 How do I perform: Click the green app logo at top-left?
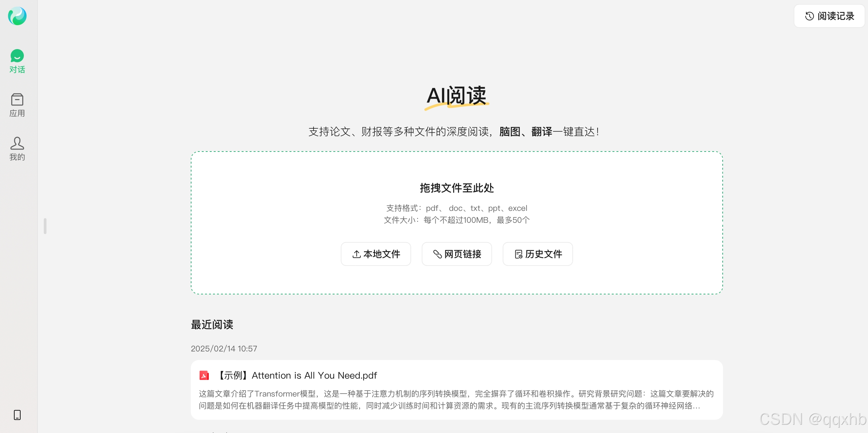17,16
